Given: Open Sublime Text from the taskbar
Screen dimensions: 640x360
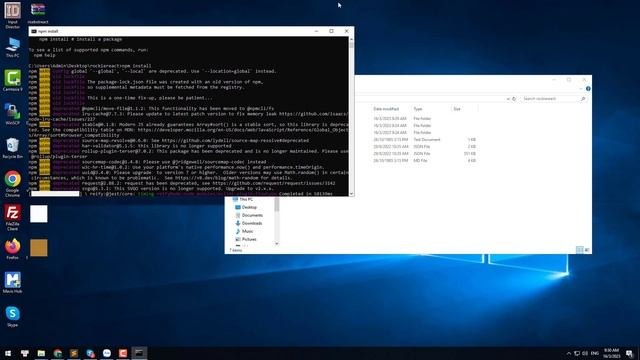Looking at the screenshot, I should (74, 353).
